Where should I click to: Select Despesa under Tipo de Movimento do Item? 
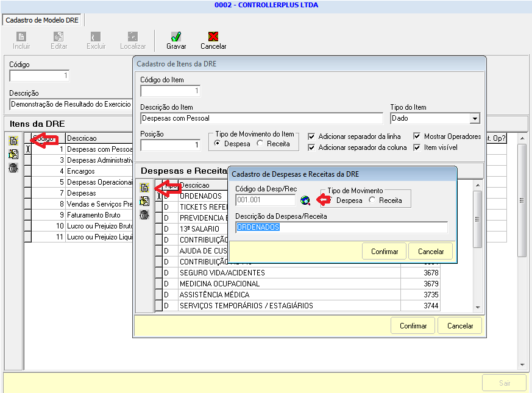point(217,143)
